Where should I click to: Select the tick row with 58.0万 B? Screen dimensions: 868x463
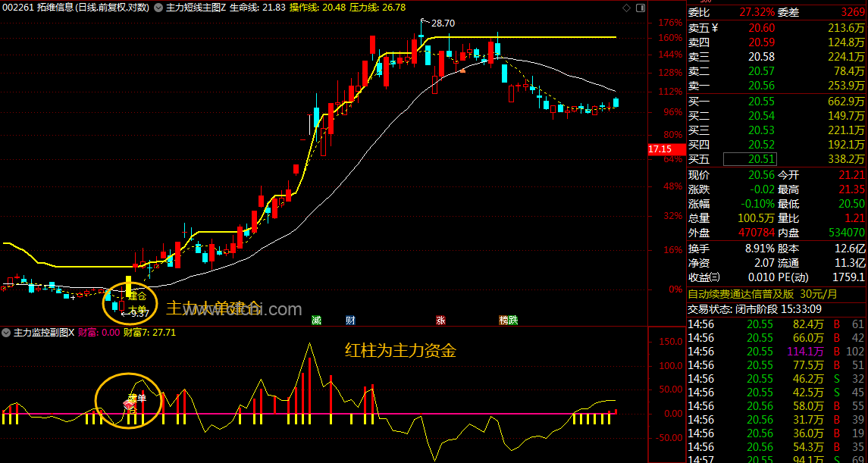tap(777, 407)
